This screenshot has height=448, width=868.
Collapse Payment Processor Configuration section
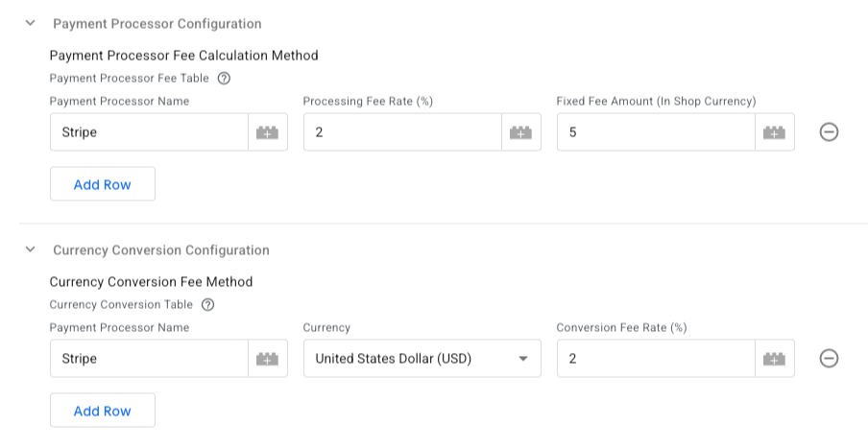coord(31,23)
